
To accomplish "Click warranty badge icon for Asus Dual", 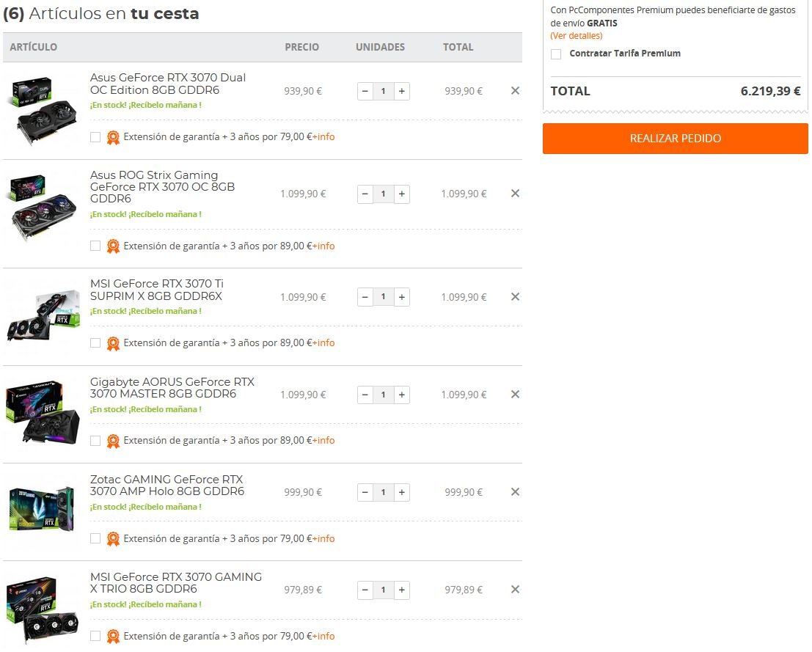I will click(113, 137).
